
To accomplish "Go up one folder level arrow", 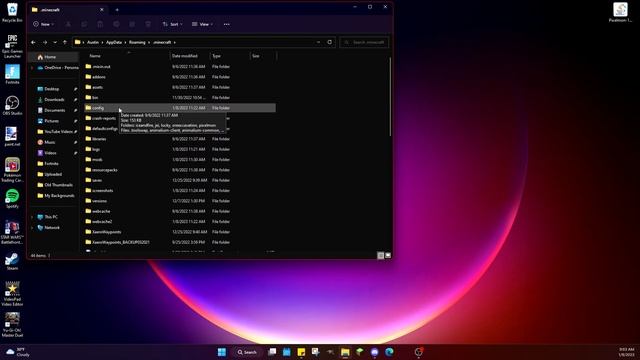I will pyautogui.click(x=65, y=42).
